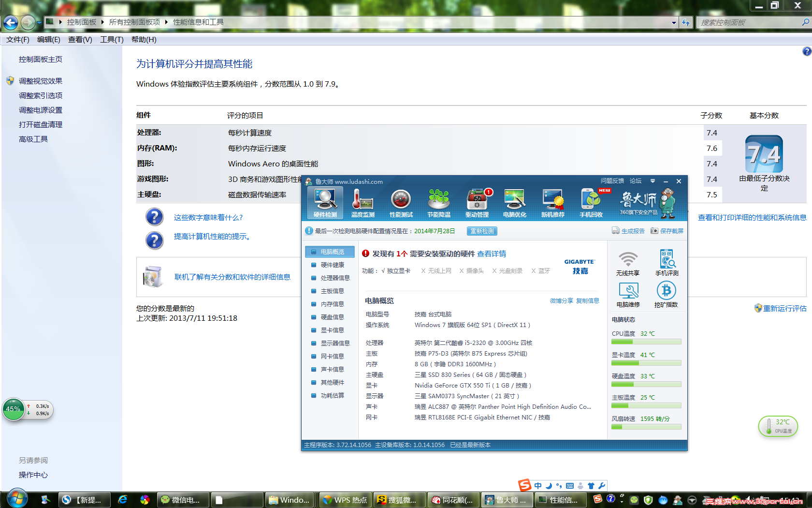This screenshot has width=812, height=508.
Task: Open the Control Panel help question icon
Action: pos(807,51)
